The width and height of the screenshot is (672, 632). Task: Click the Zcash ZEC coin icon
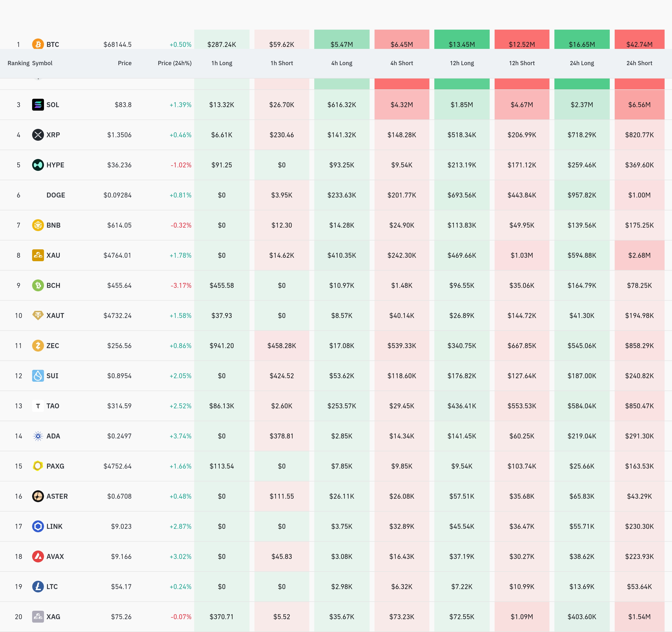pos(38,346)
